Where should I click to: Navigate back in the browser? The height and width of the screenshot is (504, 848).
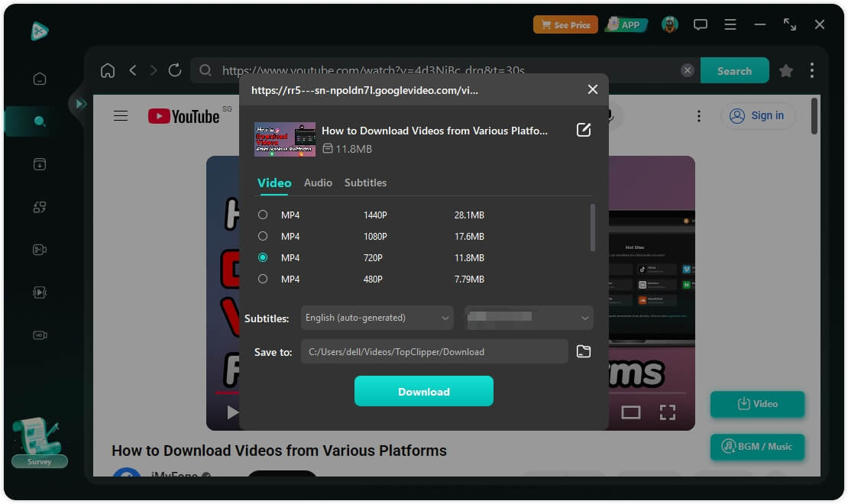[133, 70]
